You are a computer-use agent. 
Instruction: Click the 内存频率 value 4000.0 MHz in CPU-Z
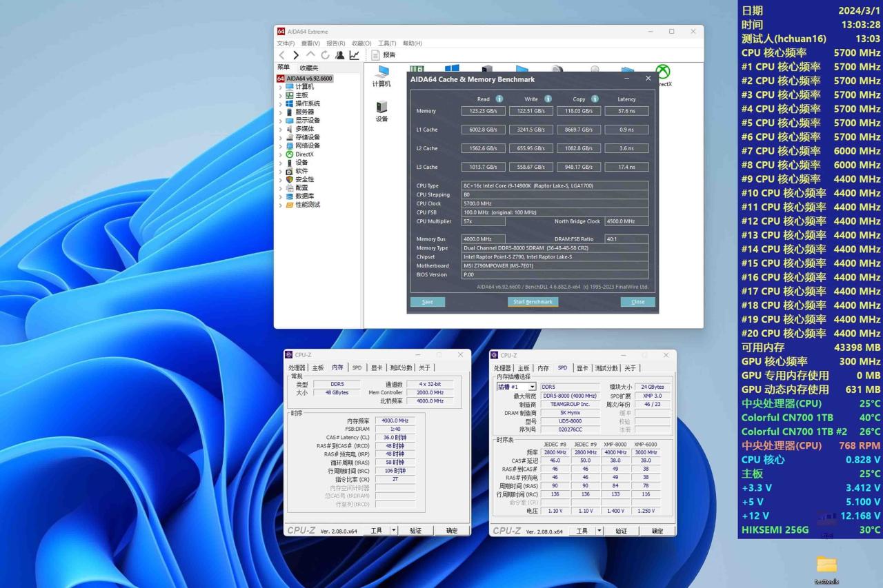click(395, 420)
